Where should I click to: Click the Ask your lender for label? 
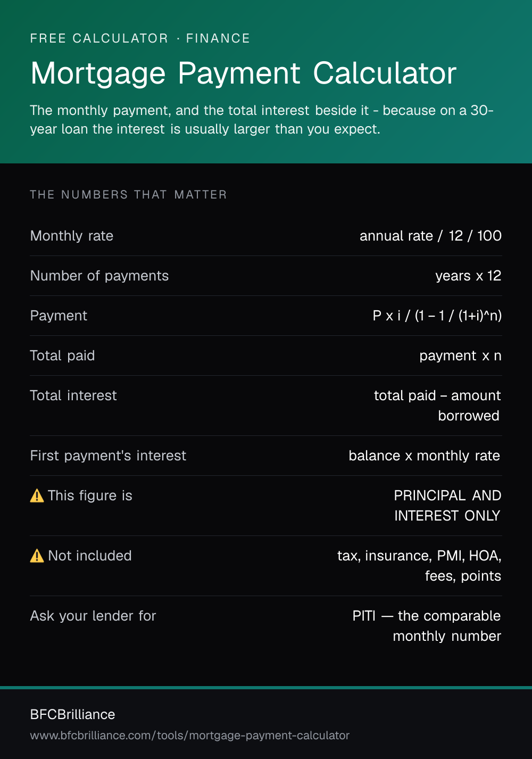click(93, 616)
